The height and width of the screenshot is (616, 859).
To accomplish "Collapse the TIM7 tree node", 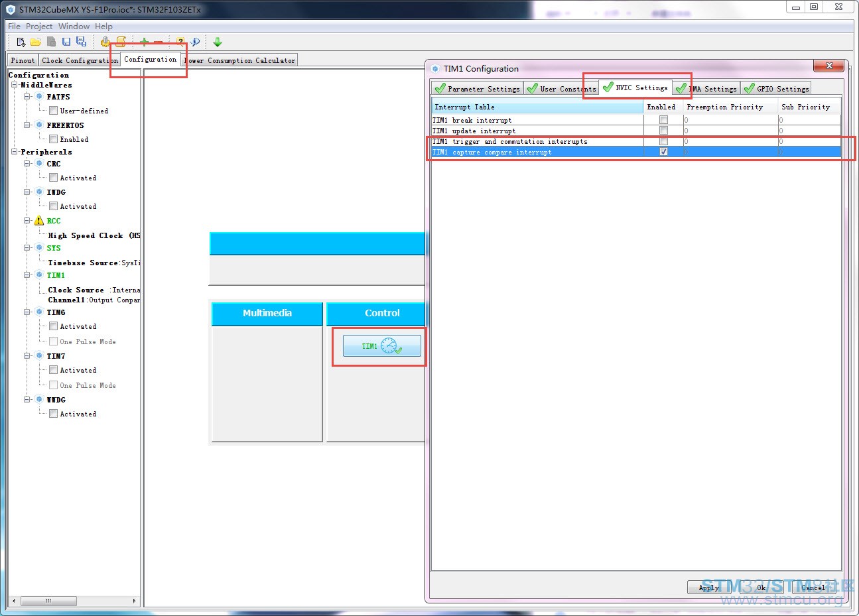I will (x=27, y=356).
